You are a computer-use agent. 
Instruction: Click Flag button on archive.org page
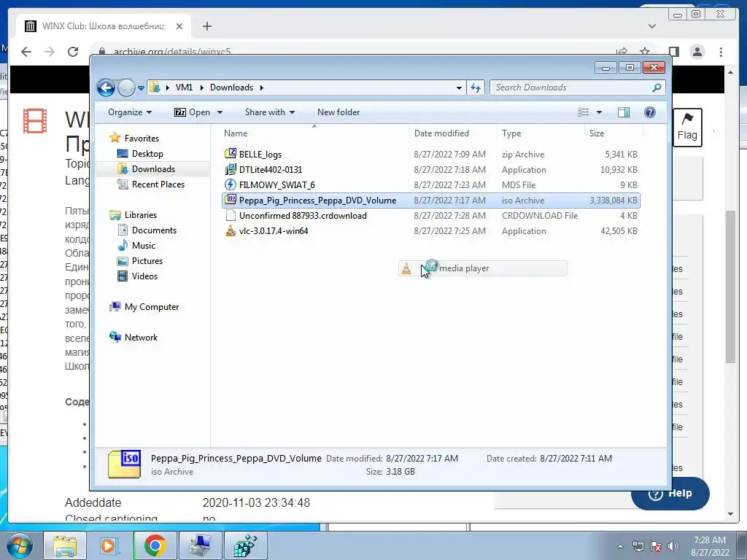pos(687,127)
